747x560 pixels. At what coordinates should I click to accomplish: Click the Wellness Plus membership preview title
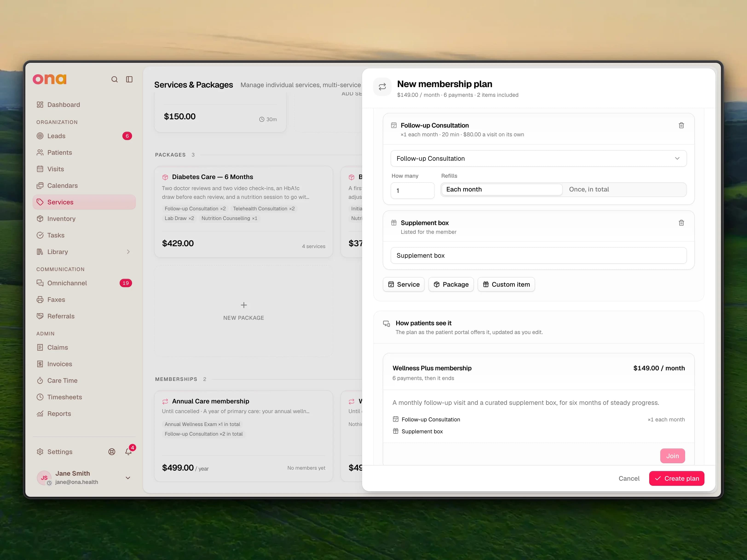pos(432,368)
